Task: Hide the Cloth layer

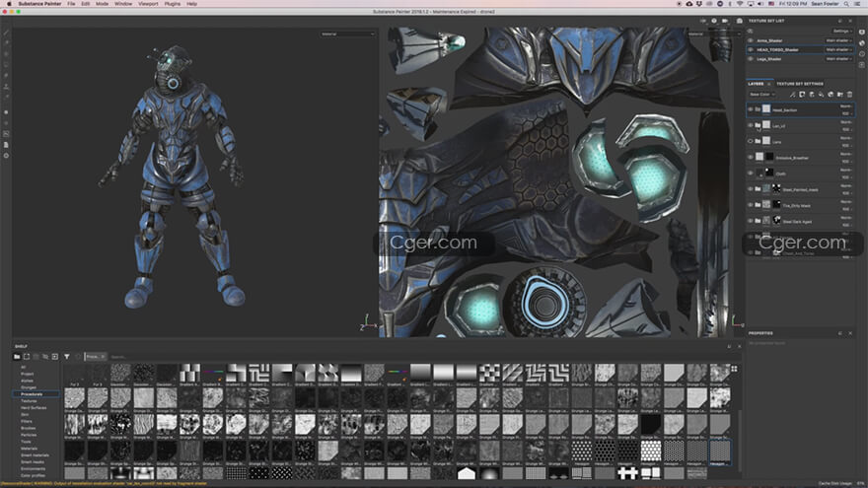Action: pyautogui.click(x=751, y=174)
